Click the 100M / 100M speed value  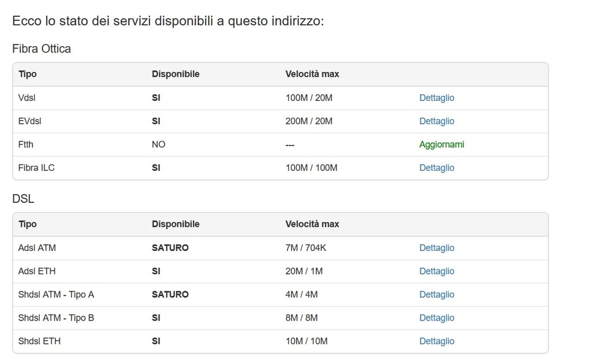coord(311,168)
